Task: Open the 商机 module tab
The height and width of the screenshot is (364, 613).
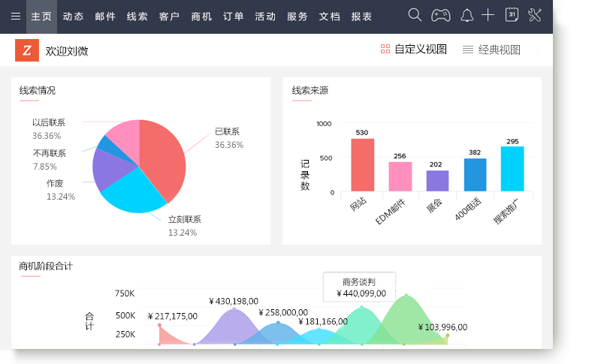Action: coord(202,16)
